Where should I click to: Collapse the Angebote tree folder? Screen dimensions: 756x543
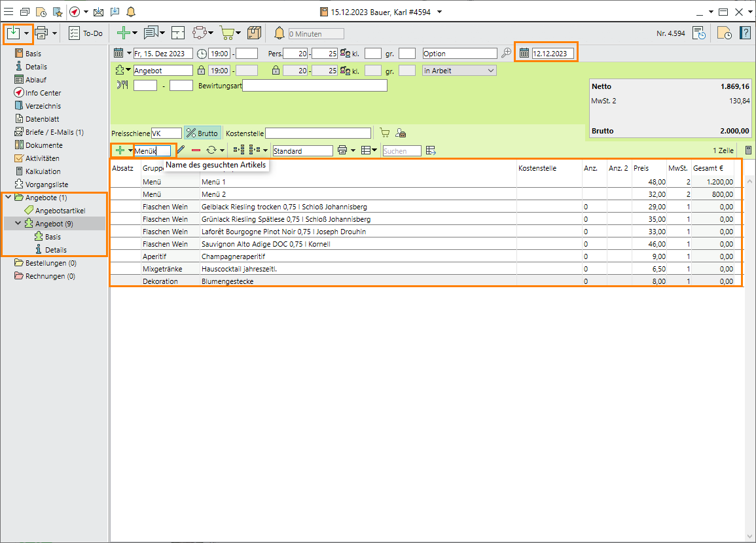click(x=7, y=198)
